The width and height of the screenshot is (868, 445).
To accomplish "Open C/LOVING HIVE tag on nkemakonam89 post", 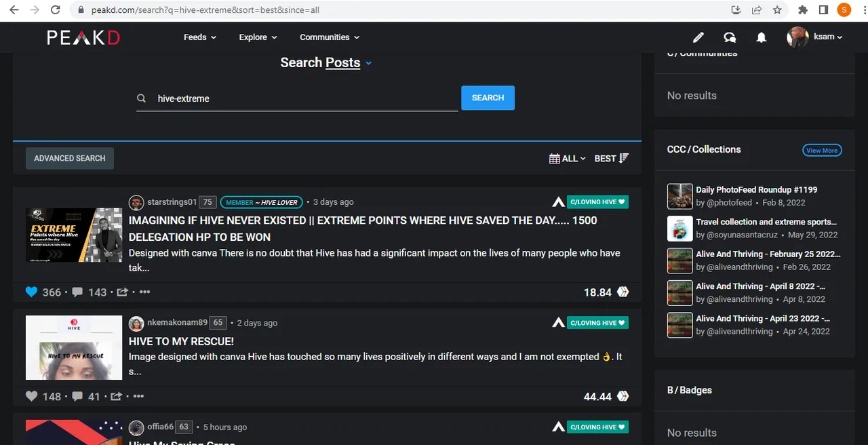I will coord(597,323).
